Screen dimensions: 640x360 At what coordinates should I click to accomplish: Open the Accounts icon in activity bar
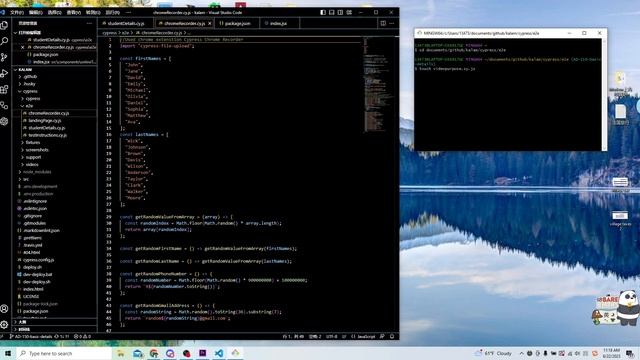pyautogui.click(x=4, y=309)
